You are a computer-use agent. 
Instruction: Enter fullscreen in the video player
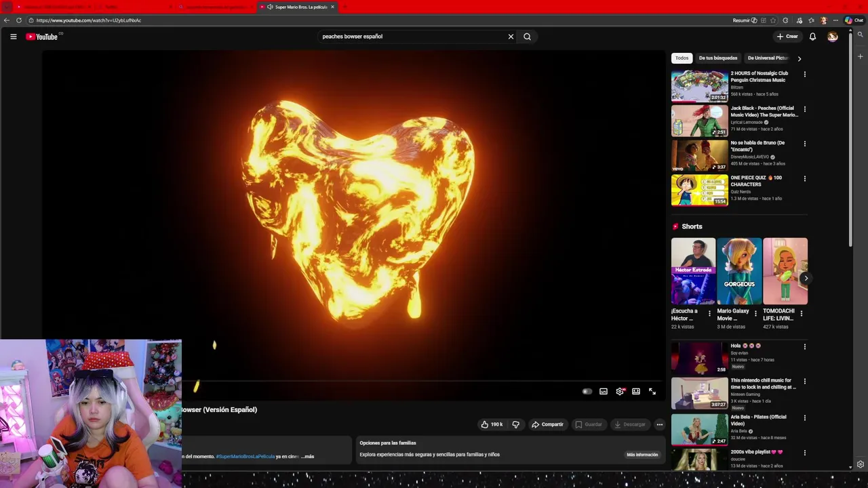pyautogui.click(x=652, y=391)
